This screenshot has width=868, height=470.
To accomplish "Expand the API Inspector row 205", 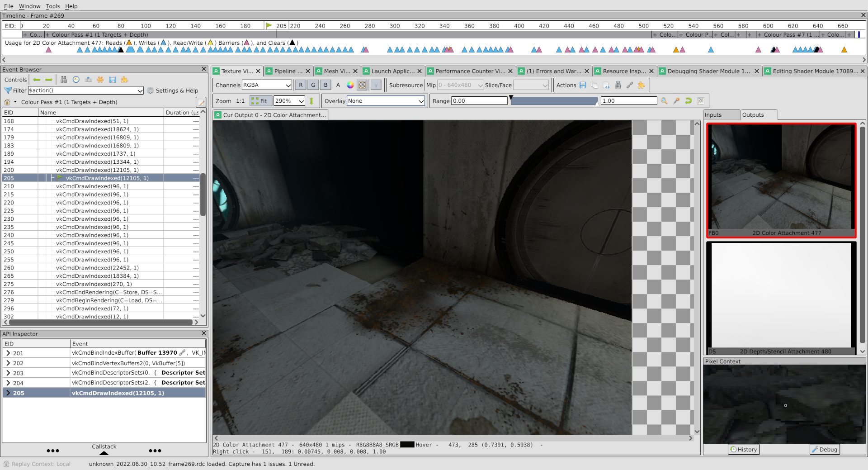I will point(8,393).
